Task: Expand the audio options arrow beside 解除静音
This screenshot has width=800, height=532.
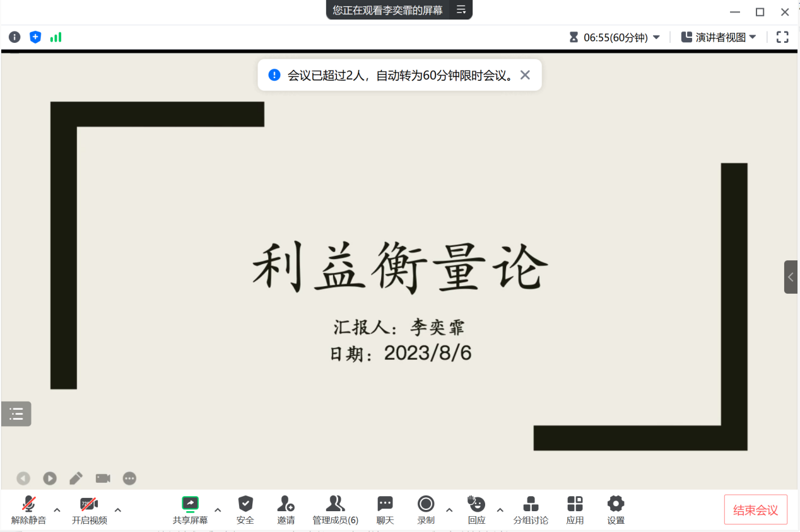Action: point(57,510)
